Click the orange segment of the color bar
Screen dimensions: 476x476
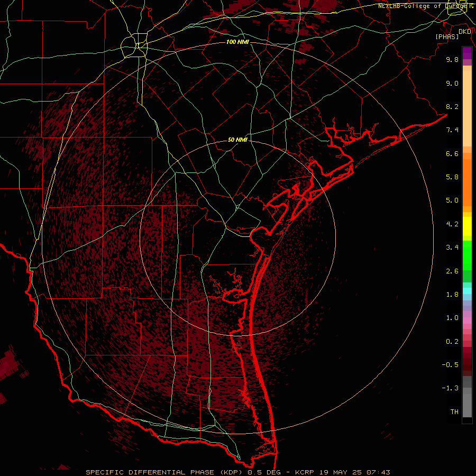[467, 183]
